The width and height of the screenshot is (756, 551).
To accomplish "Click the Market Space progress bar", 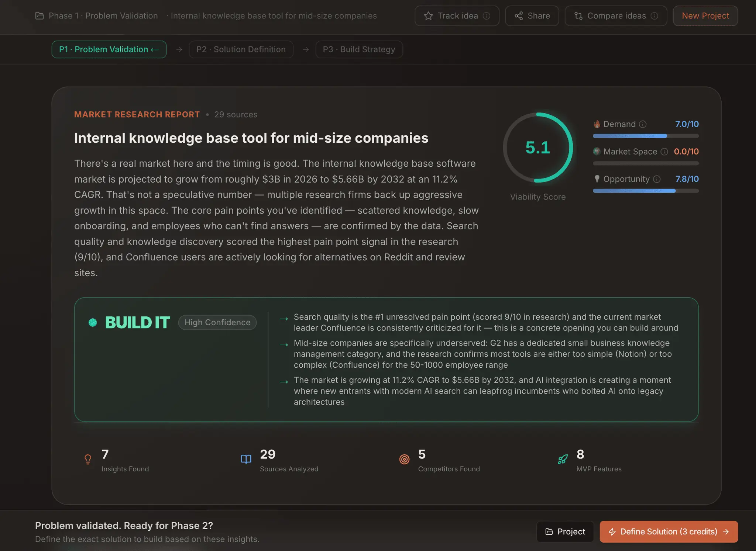I will pos(646,163).
